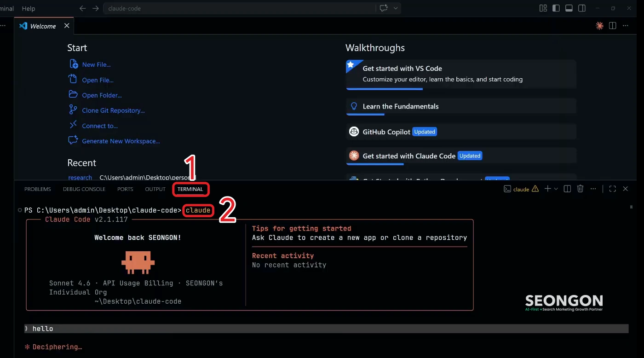
Task: Click 'No recent activity' text
Action: tap(289, 265)
